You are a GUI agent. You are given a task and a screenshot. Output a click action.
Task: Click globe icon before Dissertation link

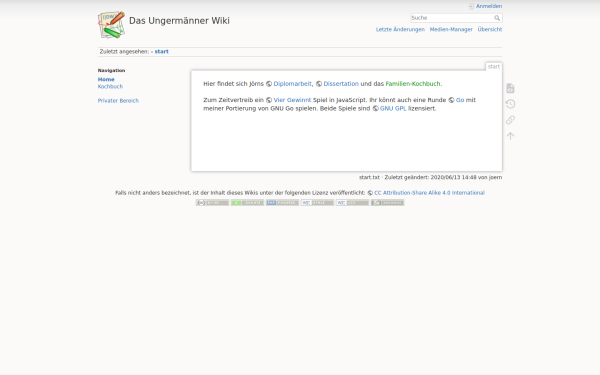319,84
